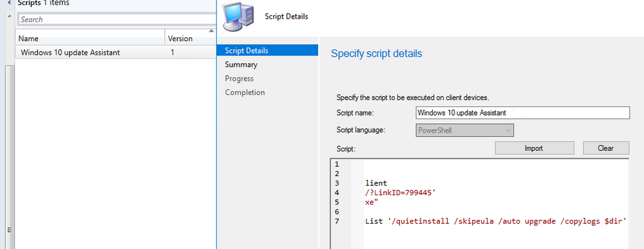Click the Script name text field
The width and height of the screenshot is (644, 249).
tap(522, 113)
